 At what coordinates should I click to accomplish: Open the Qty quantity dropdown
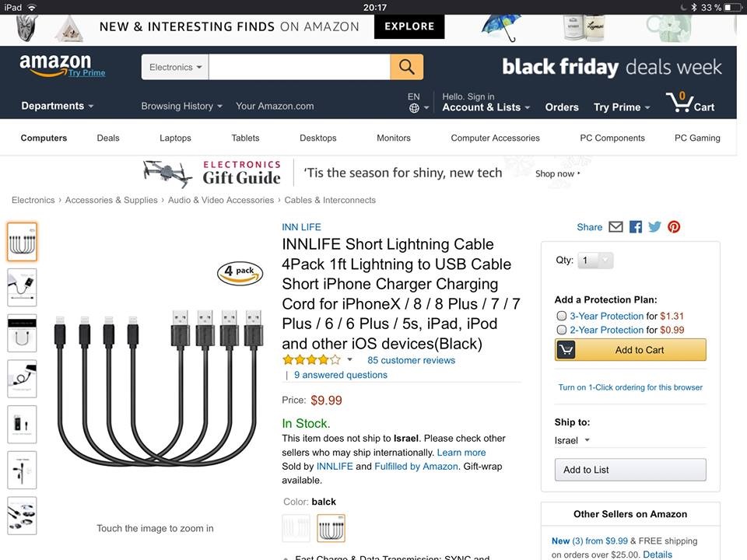596,261
